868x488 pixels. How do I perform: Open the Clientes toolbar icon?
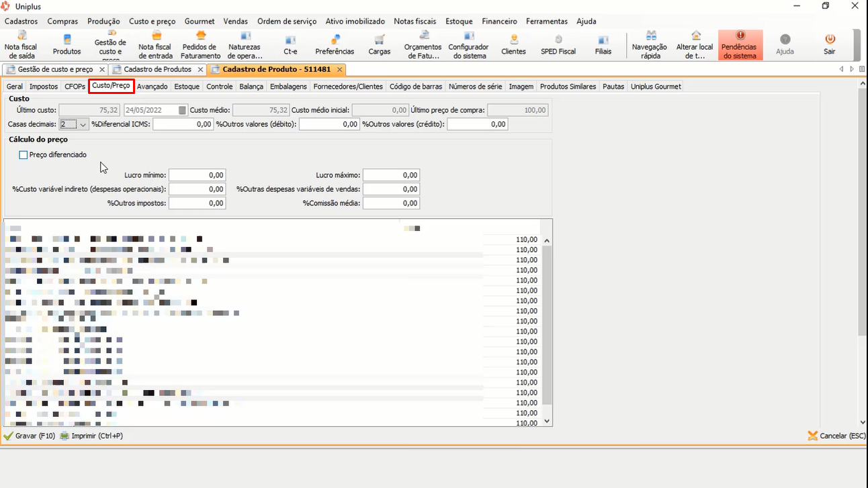point(513,44)
